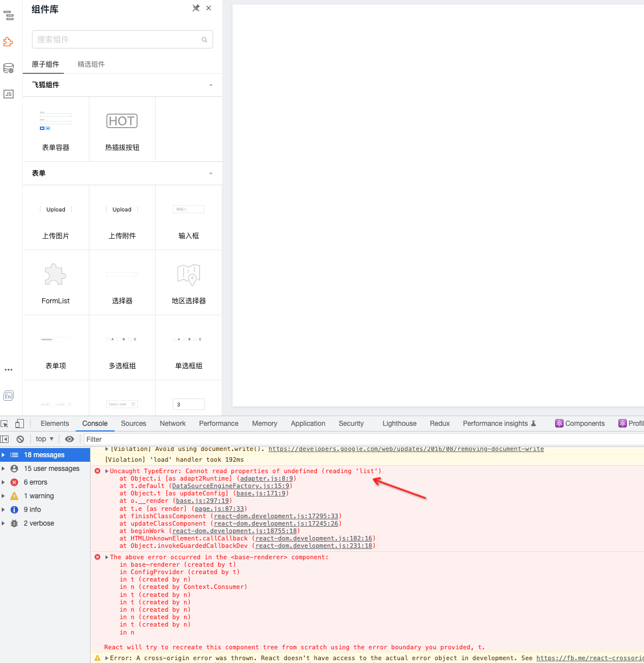
Task: Select the 地区选择器 map icon component
Action: [x=189, y=282]
